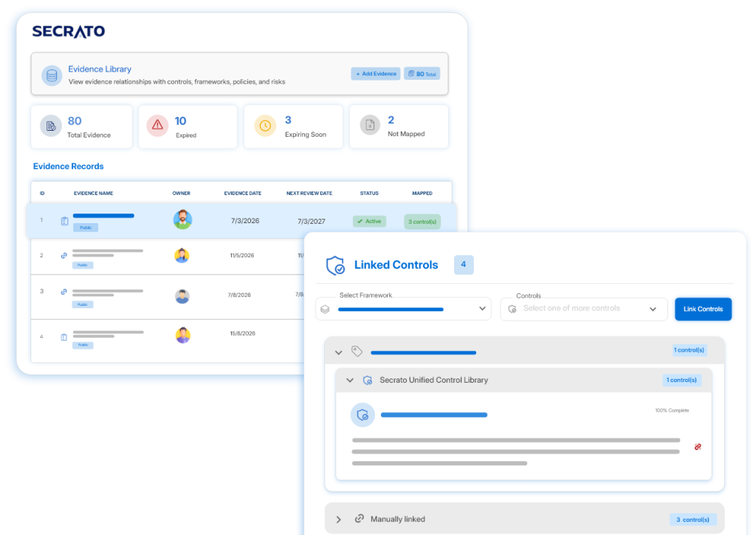Open the Controls selection dropdown
Viewport: 756px width, 535px height.
click(x=584, y=309)
